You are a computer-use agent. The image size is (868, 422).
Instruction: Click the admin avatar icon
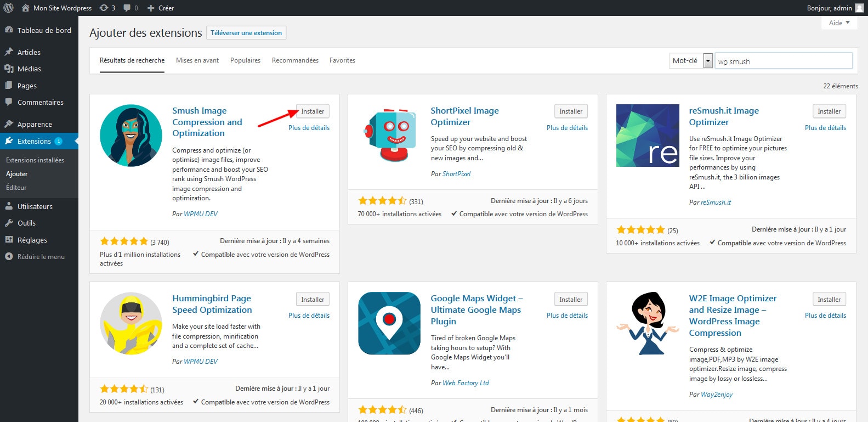click(x=859, y=8)
